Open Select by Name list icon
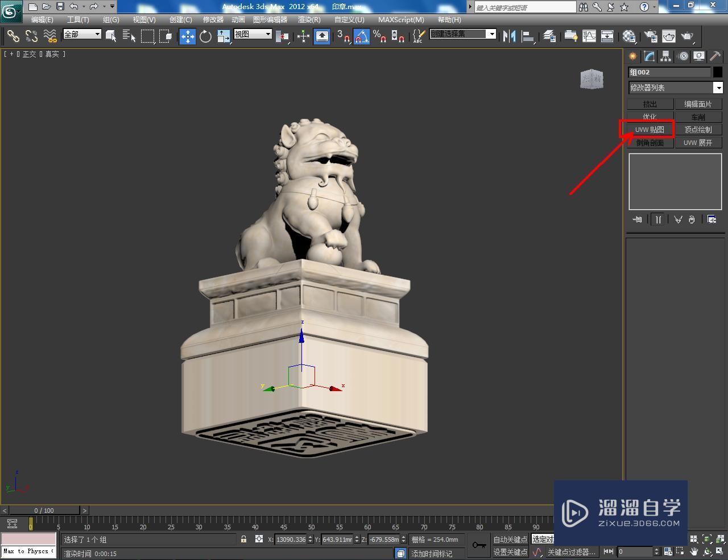 [129, 36]
